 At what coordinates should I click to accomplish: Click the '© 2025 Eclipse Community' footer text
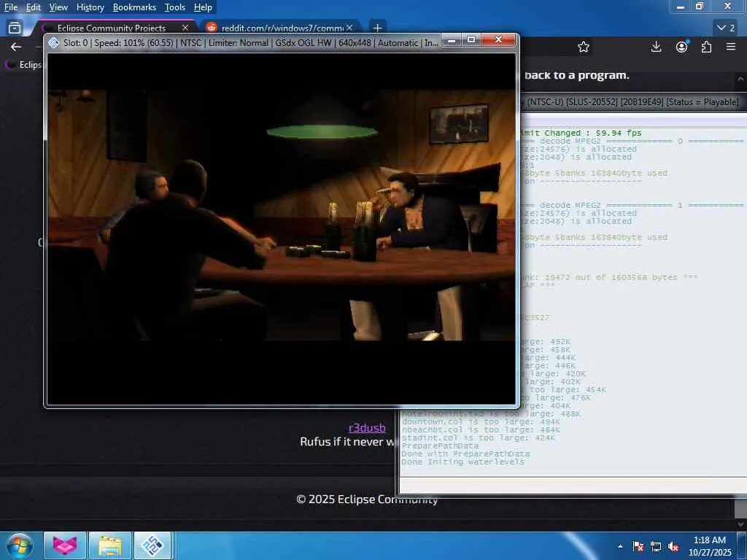pos(367,499)
